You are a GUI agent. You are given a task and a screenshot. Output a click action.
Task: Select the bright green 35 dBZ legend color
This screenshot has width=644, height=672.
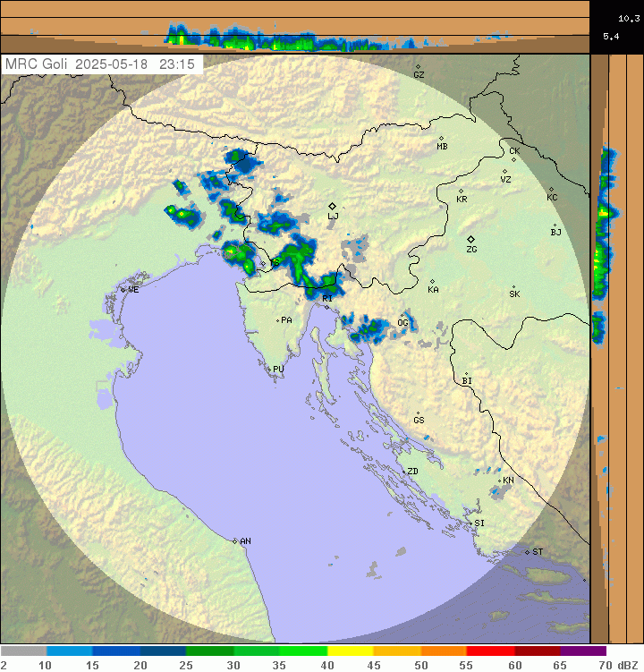pyautogui.click(x=304, y=651)
